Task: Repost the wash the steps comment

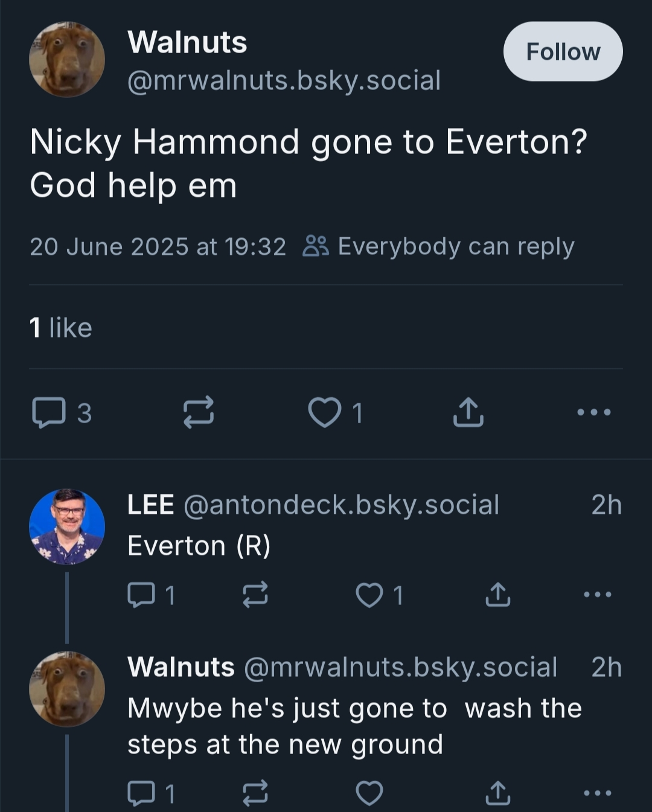Action: click(x=255, y=793)
